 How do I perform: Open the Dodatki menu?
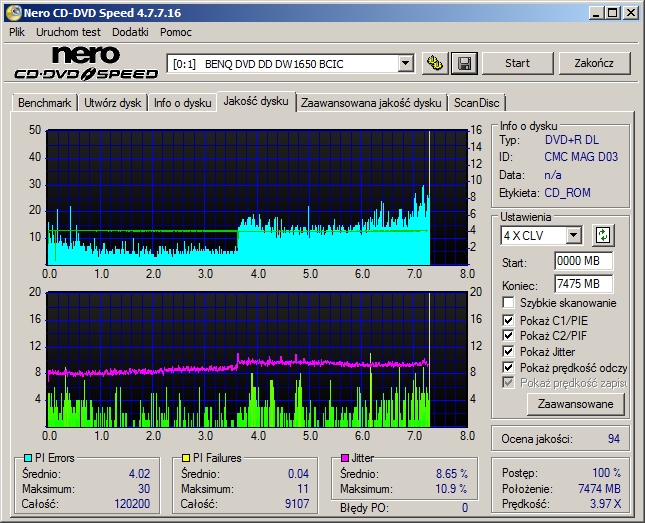point(130,32)
